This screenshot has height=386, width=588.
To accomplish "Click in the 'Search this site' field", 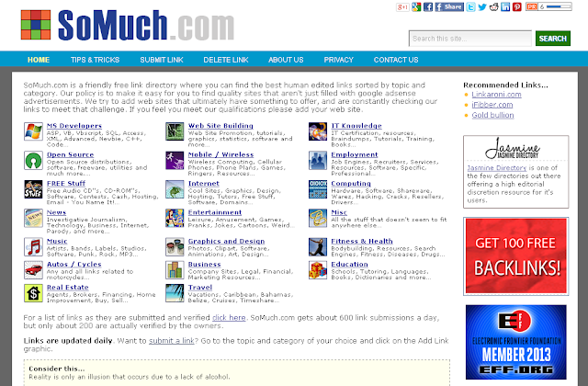I will coord(470,39).
